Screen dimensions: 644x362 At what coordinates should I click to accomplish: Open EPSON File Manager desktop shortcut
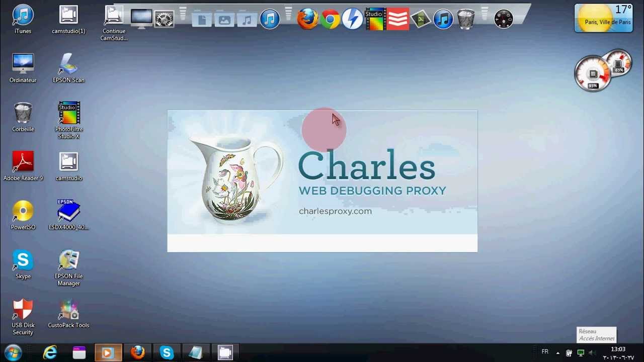[x=68, y=268]
